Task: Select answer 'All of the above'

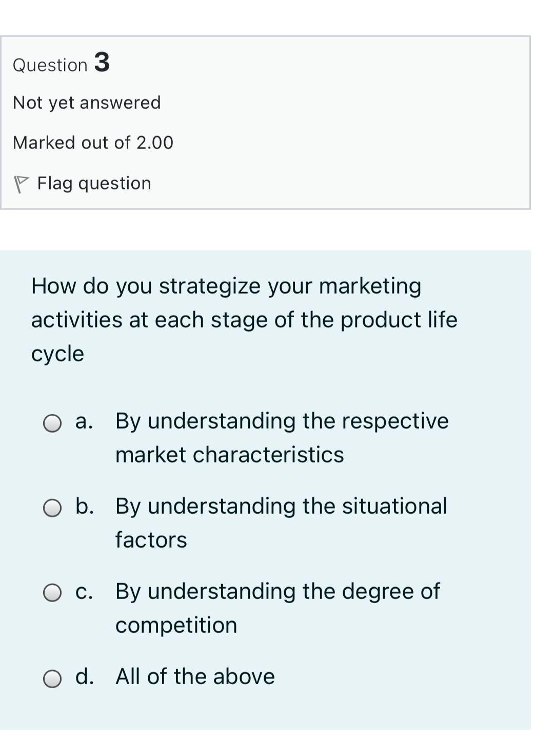Action: click(x=194, y=676)
